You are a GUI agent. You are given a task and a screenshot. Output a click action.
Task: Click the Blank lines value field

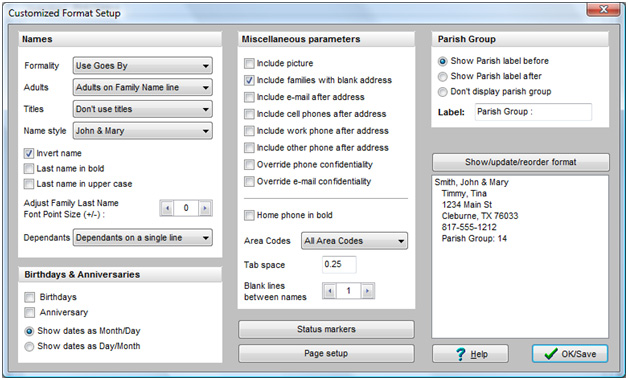coord(348,291)
